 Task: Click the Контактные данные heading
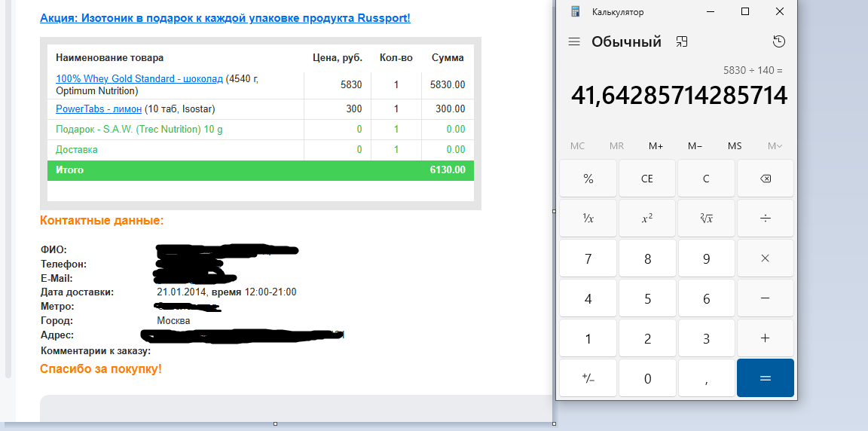pos(102,221)
